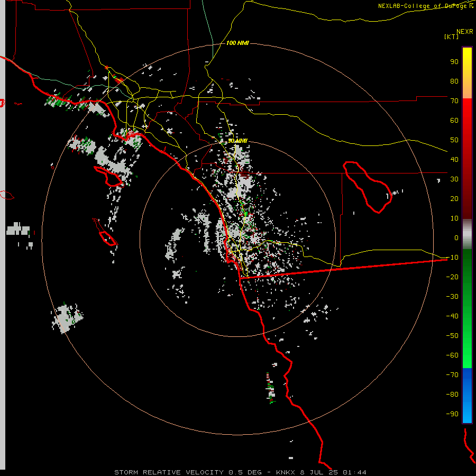Click the -10 value on the velocity scale
This screenshot has width=476, height=476.
[452, 258]
